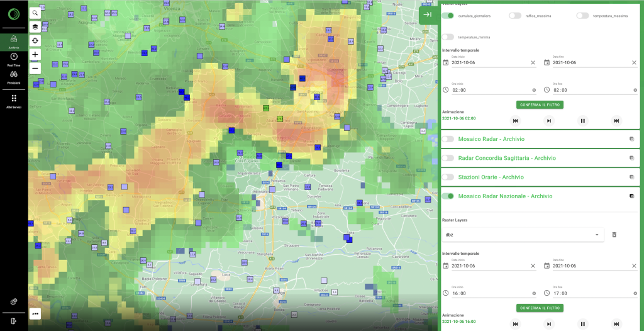Enable the temperature_minima layer

click(x=448, y=37)
